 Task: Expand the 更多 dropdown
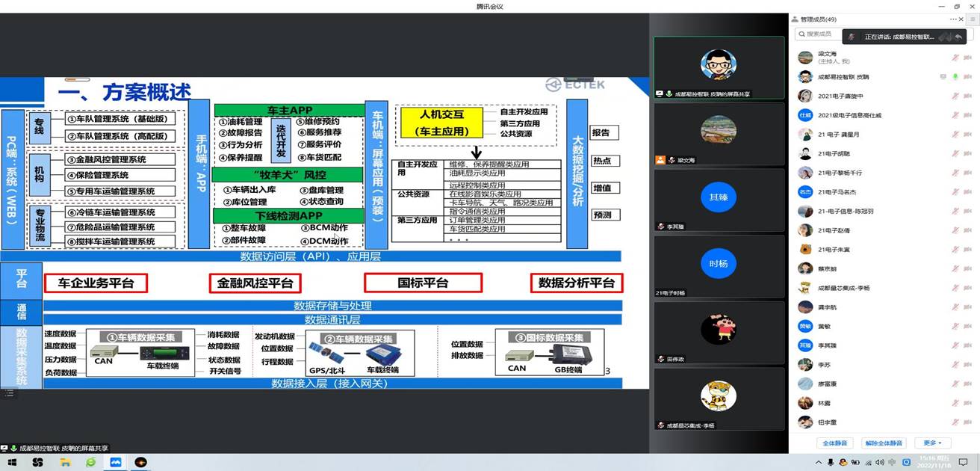coord(934,443)
